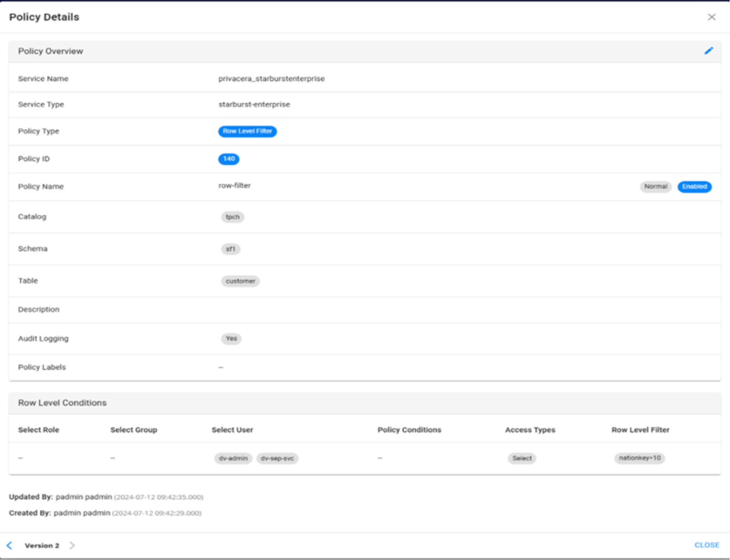Click the Description field label
This screenshot has height=560, width=730.
tap(39, 309)
